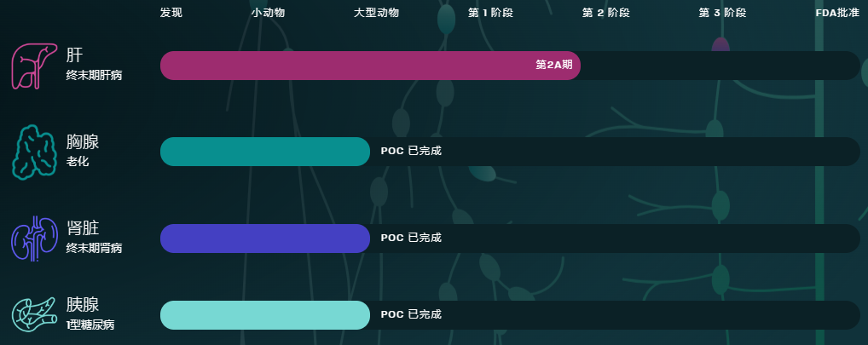Click the FDA批准 header label
This screenshot has height=345, width=868.
tap(837, 13)
